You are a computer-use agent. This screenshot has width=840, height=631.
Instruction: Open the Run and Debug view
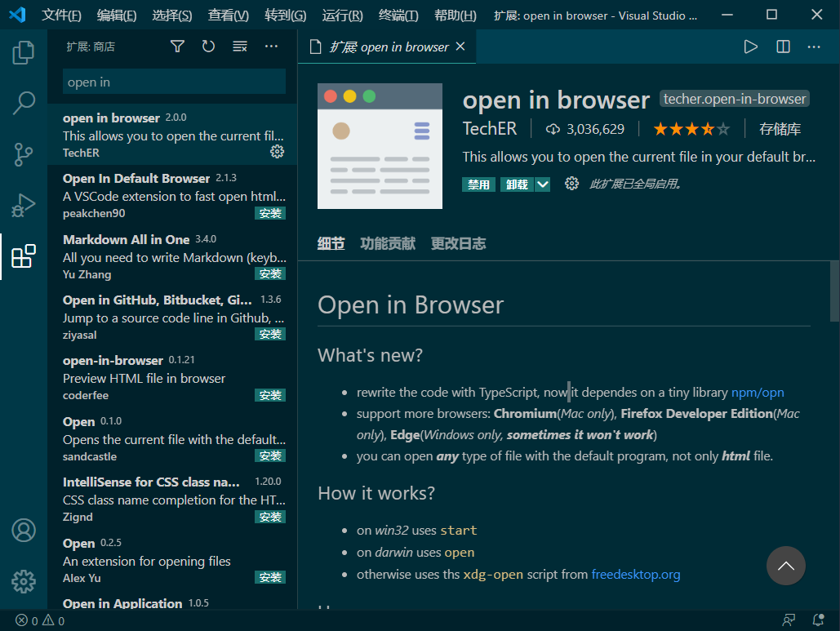click(x=23, y=205)
